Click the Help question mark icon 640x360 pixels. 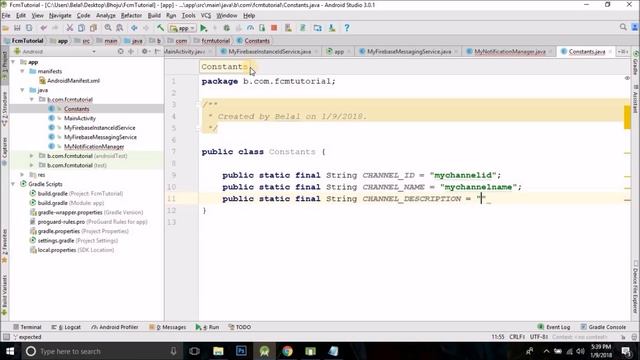[x=347, y=28]
